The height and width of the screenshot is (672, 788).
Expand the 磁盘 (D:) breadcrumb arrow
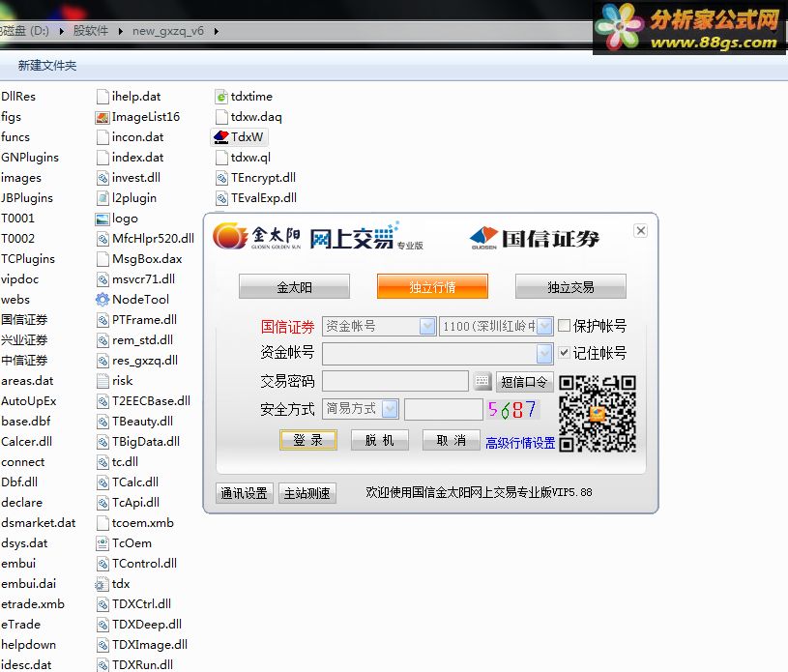point(61,31)
